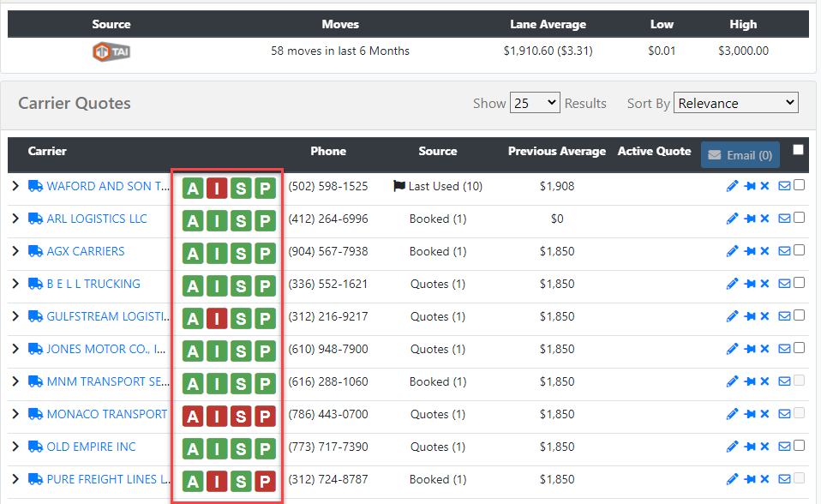Image resolution: width=821 pixels, height=504 pixels.
Task: Check the MNM TRANSPORT SE... row checkbox
Action: tap(799, 381)
